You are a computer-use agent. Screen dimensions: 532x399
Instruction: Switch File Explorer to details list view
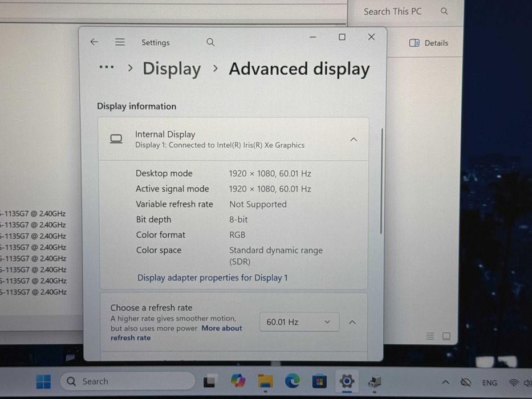coord(430,336)
